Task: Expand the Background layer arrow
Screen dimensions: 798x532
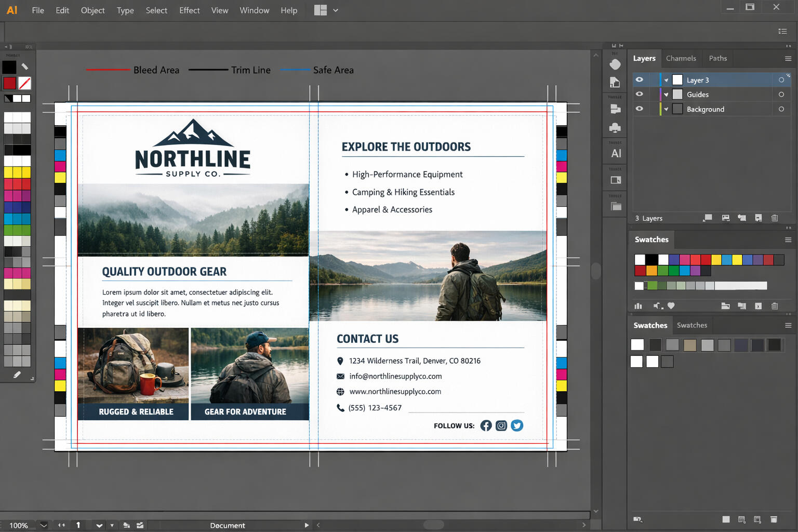Action: pos(666,109)
